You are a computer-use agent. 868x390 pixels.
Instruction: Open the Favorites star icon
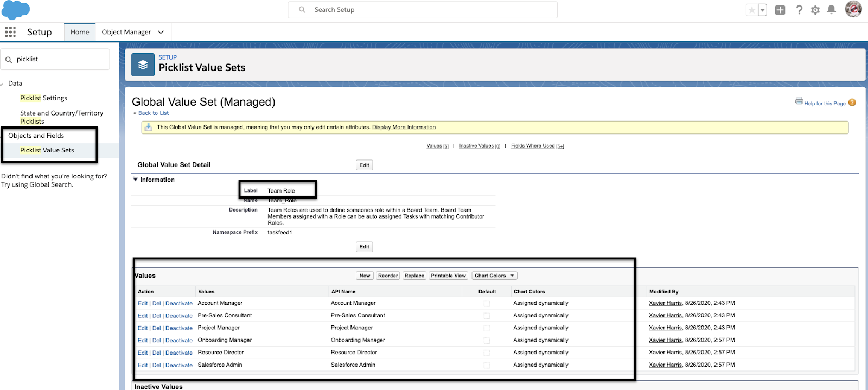(752, 10)
